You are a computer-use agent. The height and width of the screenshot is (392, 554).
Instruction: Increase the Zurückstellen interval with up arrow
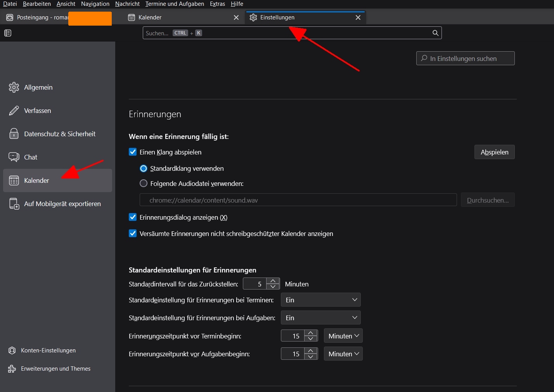(x=273, y=281)
